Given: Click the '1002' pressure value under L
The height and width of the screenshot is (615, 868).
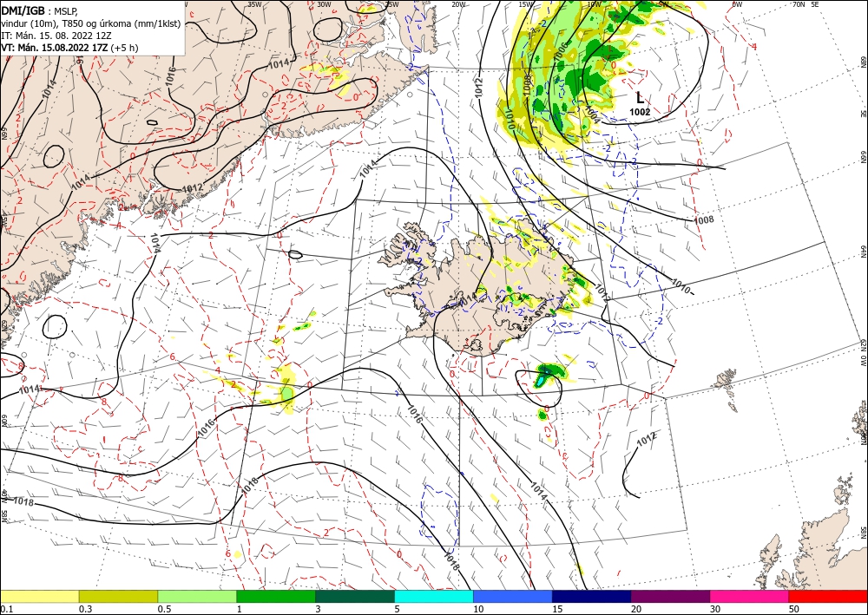Looking at the screenshot, I should 640,112.
